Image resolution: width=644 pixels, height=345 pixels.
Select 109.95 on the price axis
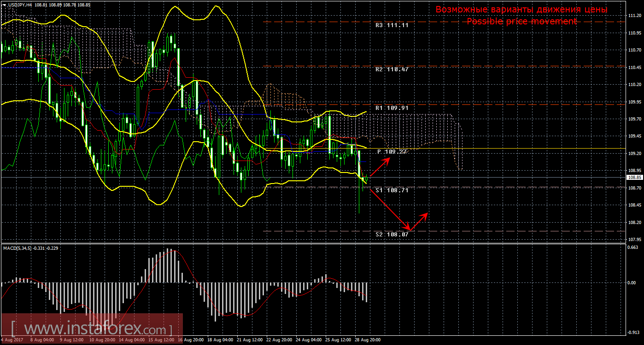(634, 102)
